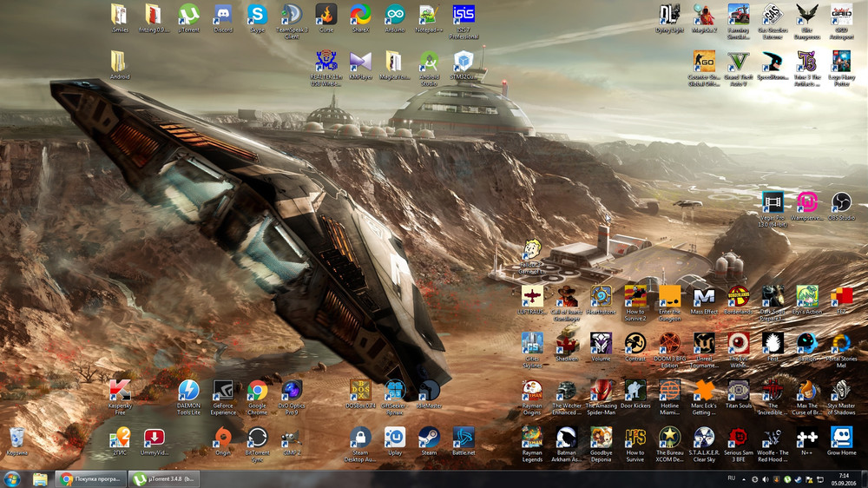Screen dimensions: 868x488
Task: Launch Notepad++ desktop icon
Action: click(x=429, y=15)
